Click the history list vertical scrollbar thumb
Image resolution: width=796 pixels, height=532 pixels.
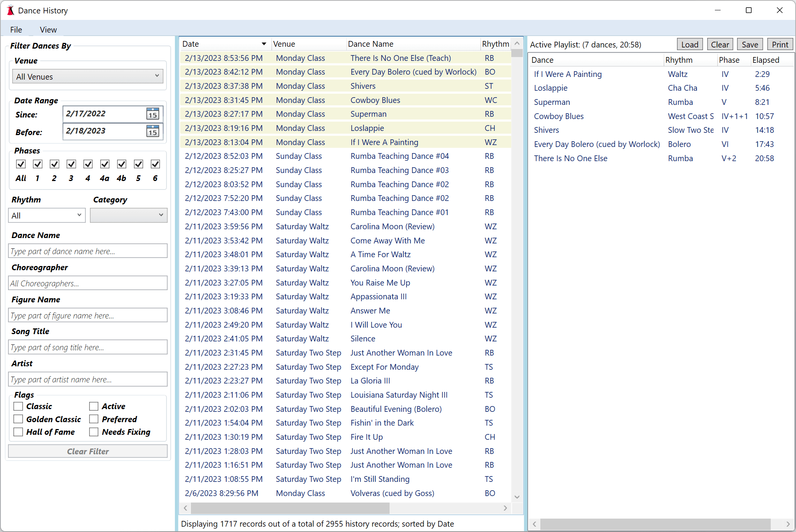point(517,53)
